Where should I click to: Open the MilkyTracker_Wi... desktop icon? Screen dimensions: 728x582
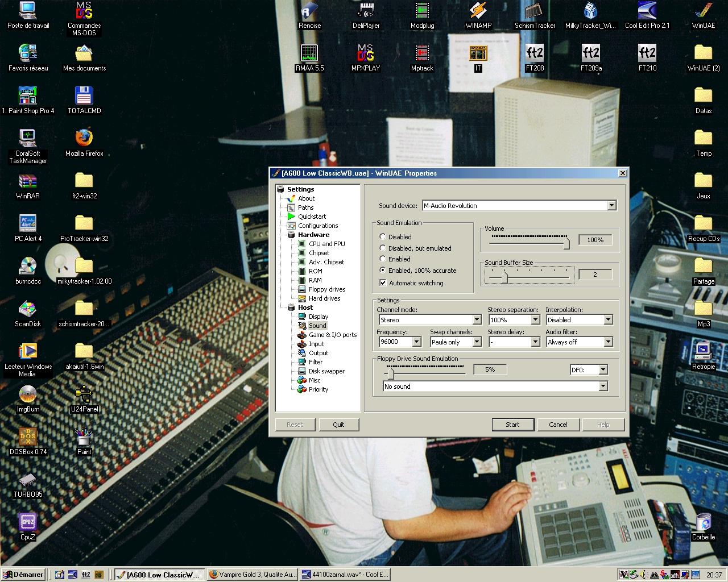tap(591, 15)
